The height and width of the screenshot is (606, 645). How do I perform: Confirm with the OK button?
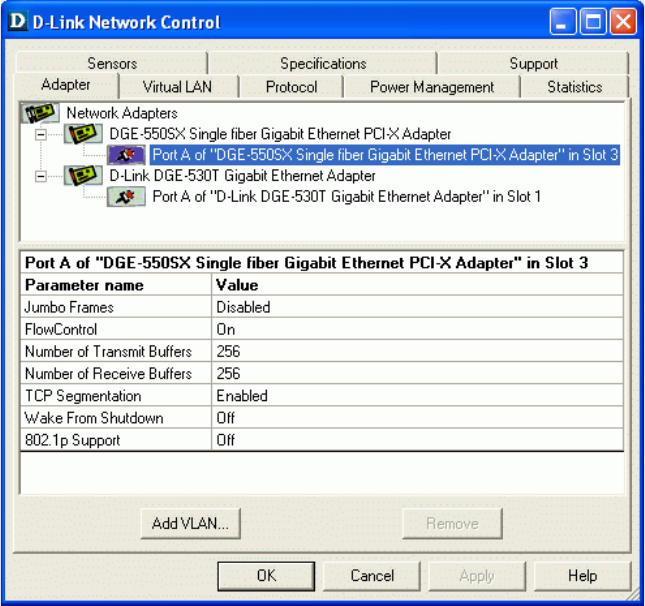point(266,576)
